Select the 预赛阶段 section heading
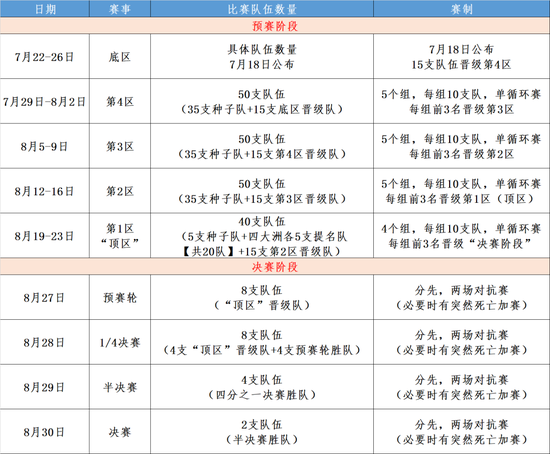 coord(275,26)
